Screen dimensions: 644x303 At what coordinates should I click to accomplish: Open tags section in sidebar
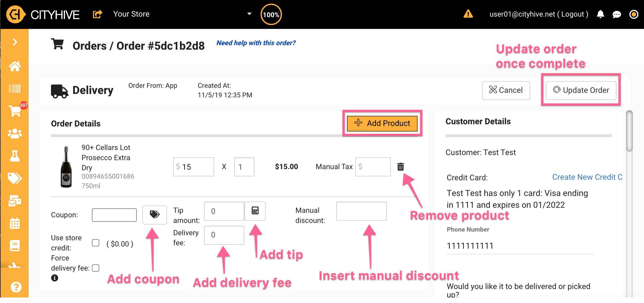(x=15, y=178)
